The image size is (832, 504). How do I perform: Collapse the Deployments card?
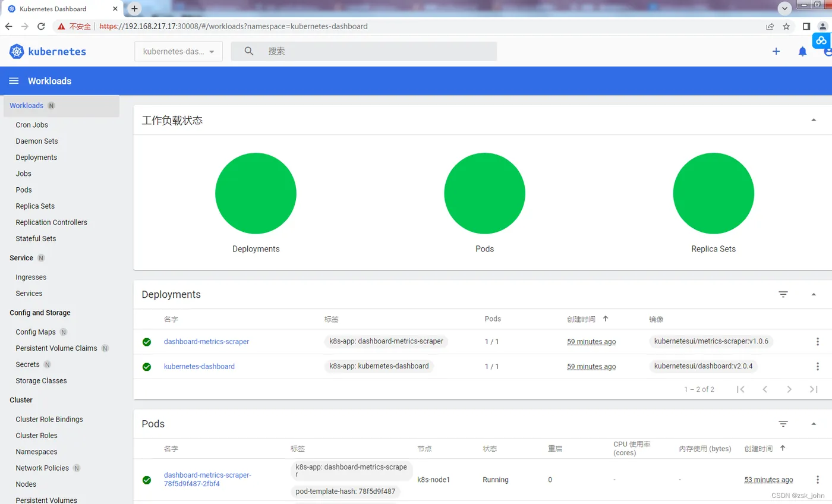pyautogui.click(x=814, y=294)
